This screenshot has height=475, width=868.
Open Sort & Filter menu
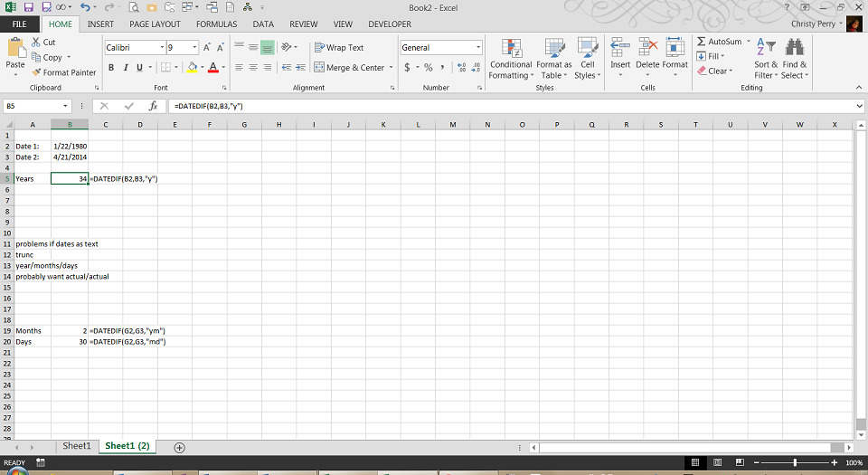pyautogui.click(x=766, y=59)
